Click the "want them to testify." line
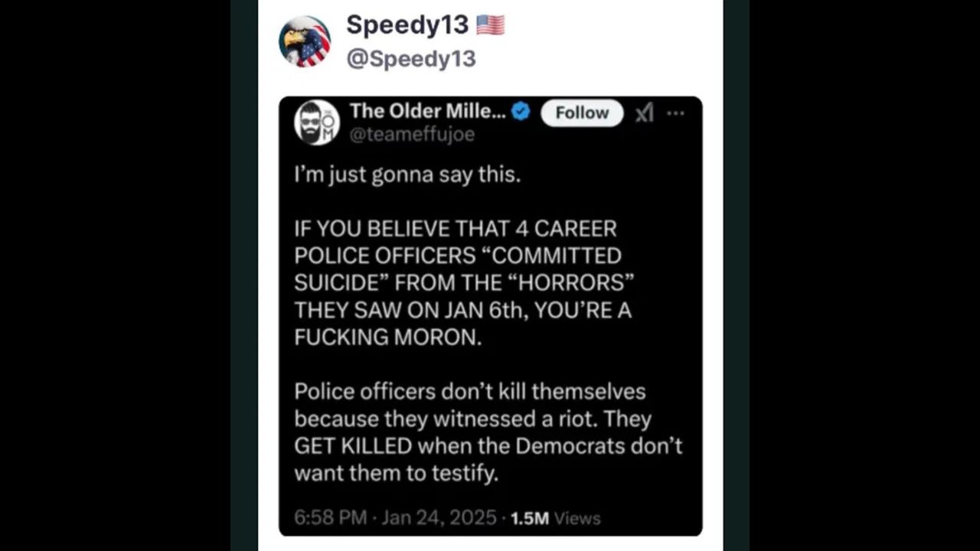This screenshot has width=980, height=551. (396, 474)
